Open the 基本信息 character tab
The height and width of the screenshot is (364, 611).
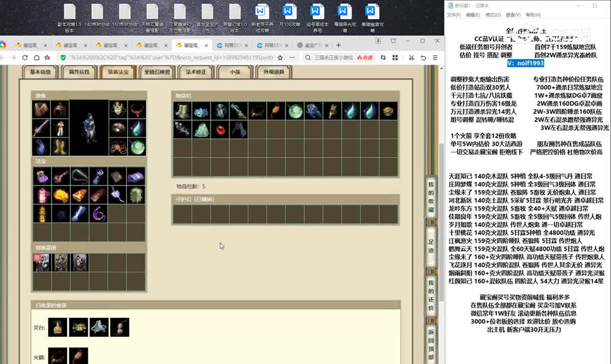[x=40, y=72]
